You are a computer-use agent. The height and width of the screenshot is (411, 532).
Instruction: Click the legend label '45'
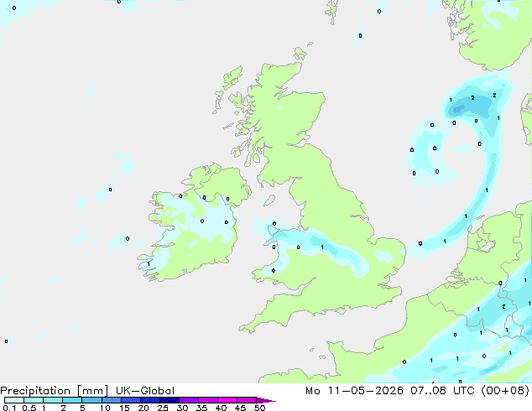coord(240,408)
